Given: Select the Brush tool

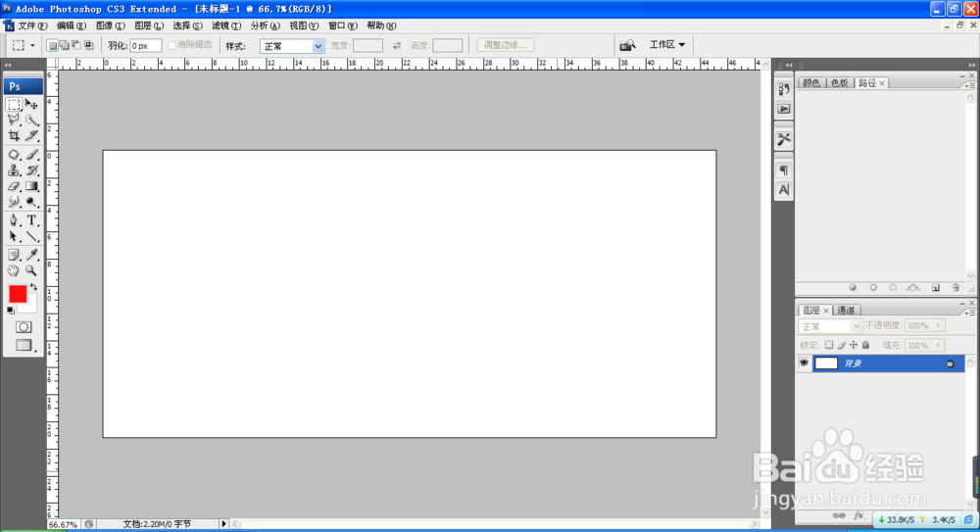Looking at the screenshot, I should point(32,155).
